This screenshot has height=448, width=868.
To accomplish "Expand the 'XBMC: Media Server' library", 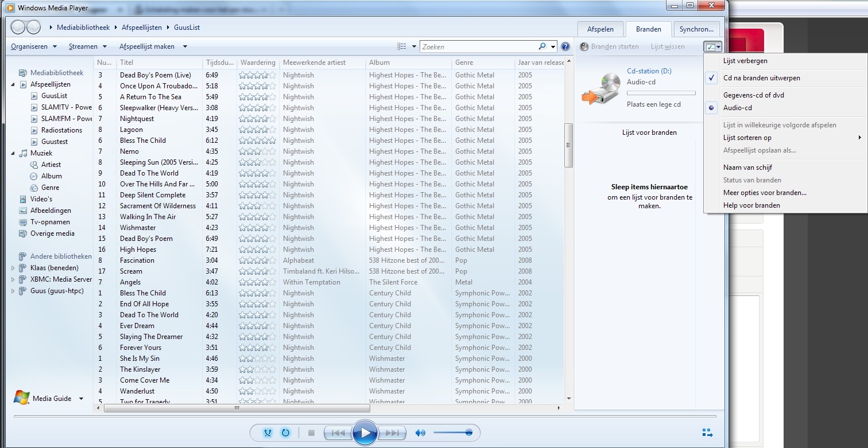I will 13,279.
